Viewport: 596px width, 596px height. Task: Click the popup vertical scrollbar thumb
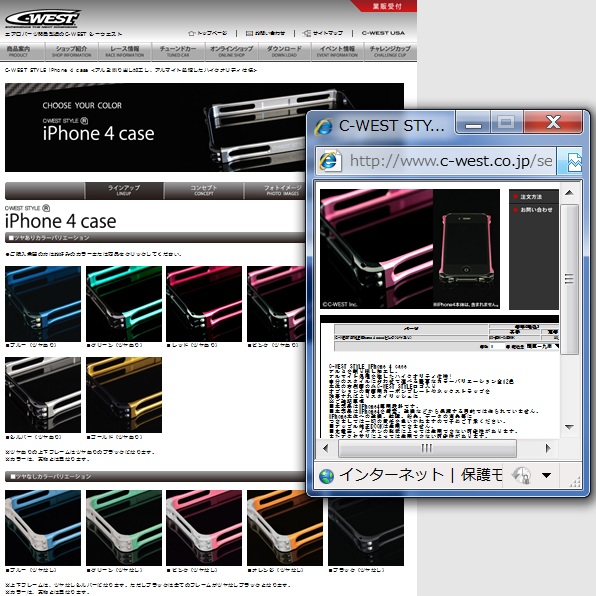pyautogui.click(x=569, y=279)
